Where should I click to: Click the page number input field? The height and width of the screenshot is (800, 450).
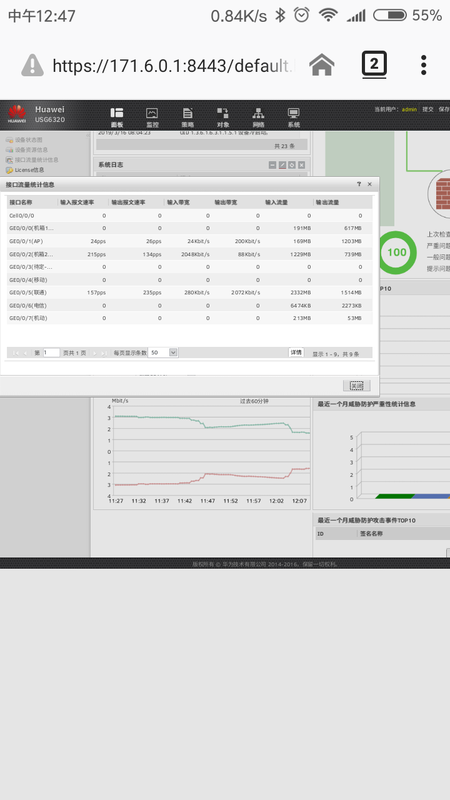(52, 353)
